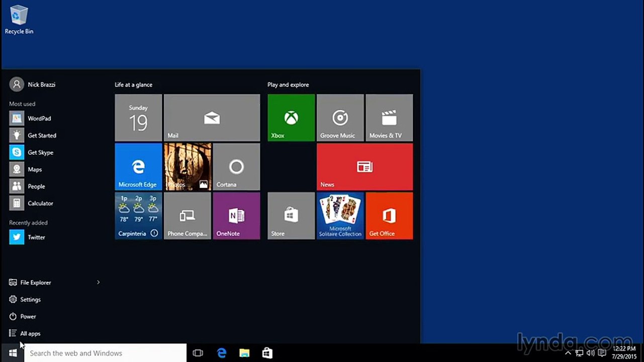This screenshot has width=644, height=362.
Task: Launch Groove Music tile
Action: 340,118
